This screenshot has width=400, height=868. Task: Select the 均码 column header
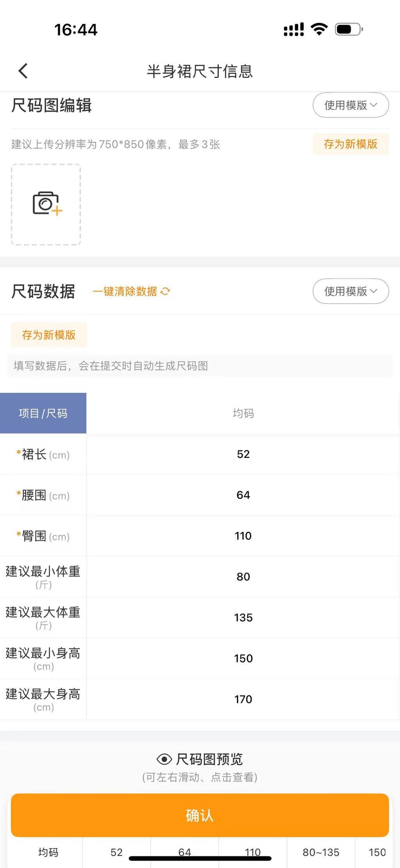tap(243, 413)
